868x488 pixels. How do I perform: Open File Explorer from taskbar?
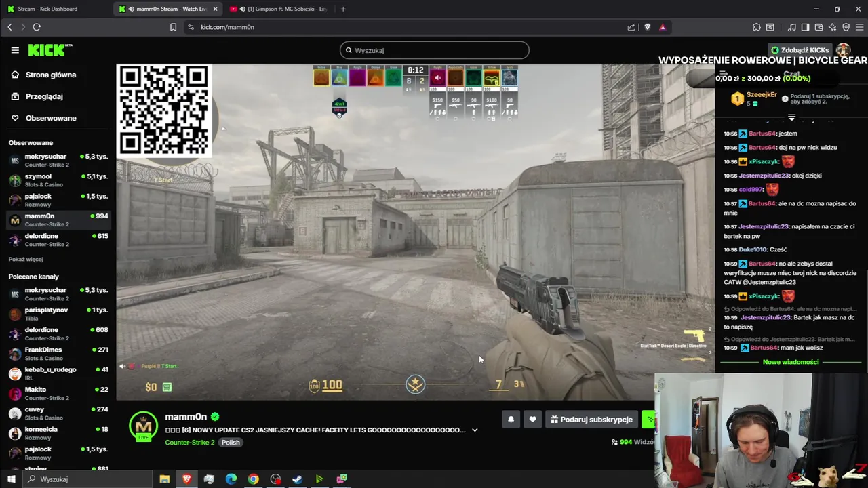(x=164, y=479)
